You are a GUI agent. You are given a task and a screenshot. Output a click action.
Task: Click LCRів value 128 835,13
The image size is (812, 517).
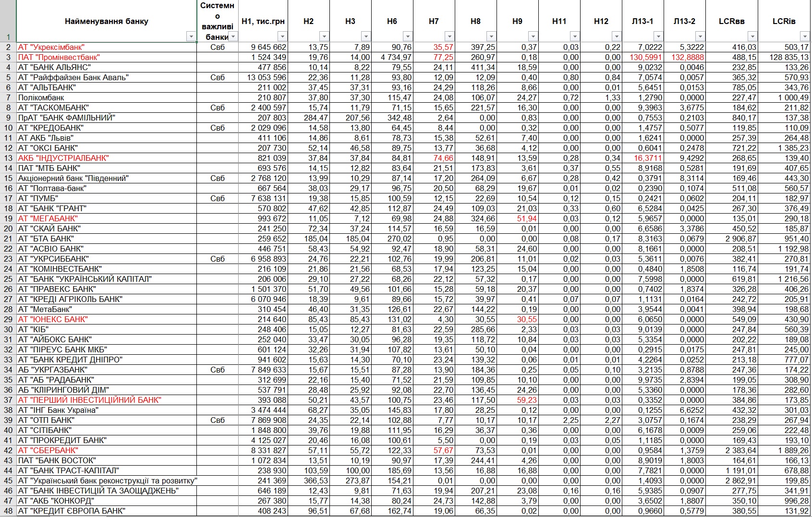tap(784, 57)
